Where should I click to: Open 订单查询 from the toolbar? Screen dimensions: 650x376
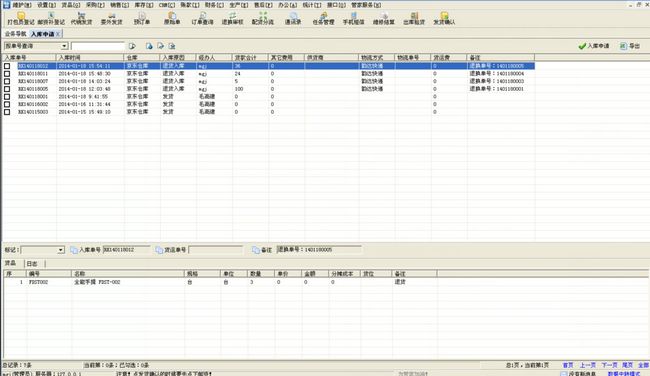202,19
